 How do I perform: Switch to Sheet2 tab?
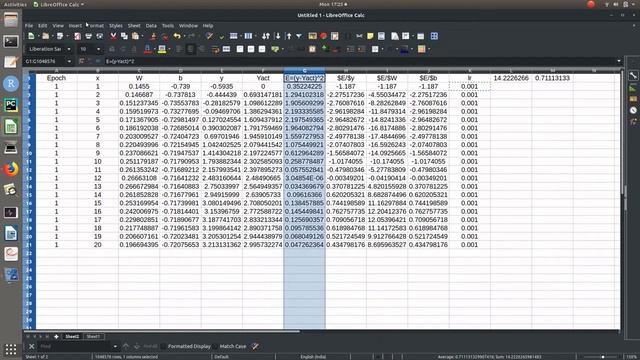[x=72, y=337]
